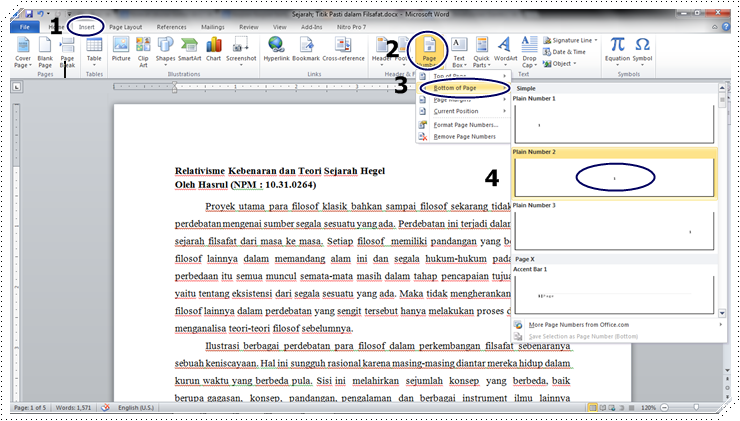Open Format Page Numbers dialog
Viewport: 740px width, 421px height.
463,125
